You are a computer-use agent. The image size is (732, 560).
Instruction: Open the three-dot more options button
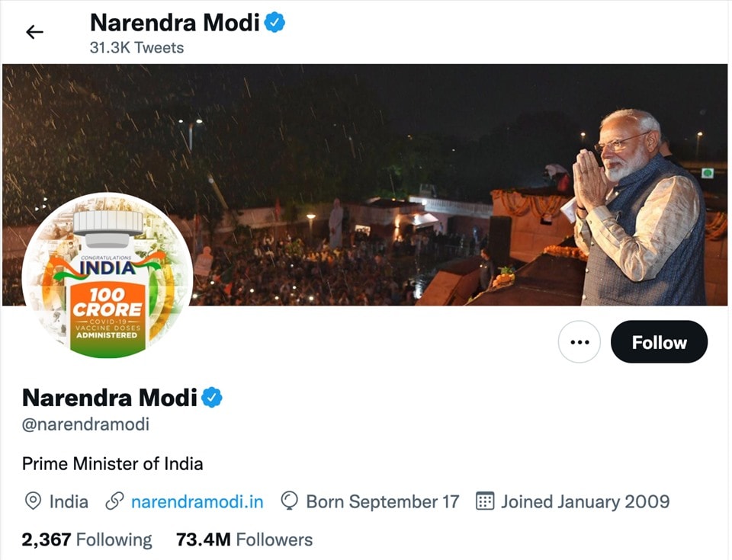pos(579,342)
